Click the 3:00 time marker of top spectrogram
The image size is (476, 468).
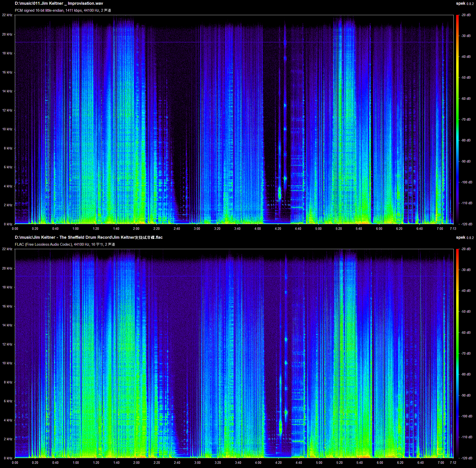(197, 229)
